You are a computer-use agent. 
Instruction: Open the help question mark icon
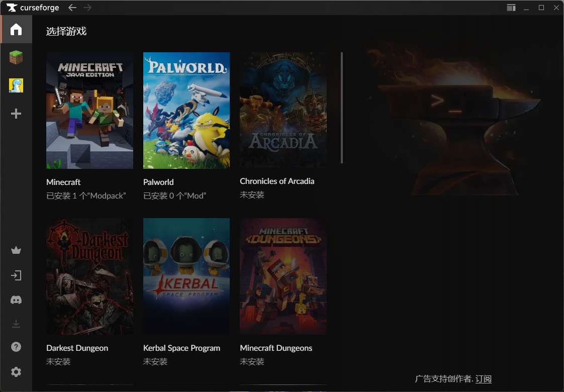coord(16,347)
